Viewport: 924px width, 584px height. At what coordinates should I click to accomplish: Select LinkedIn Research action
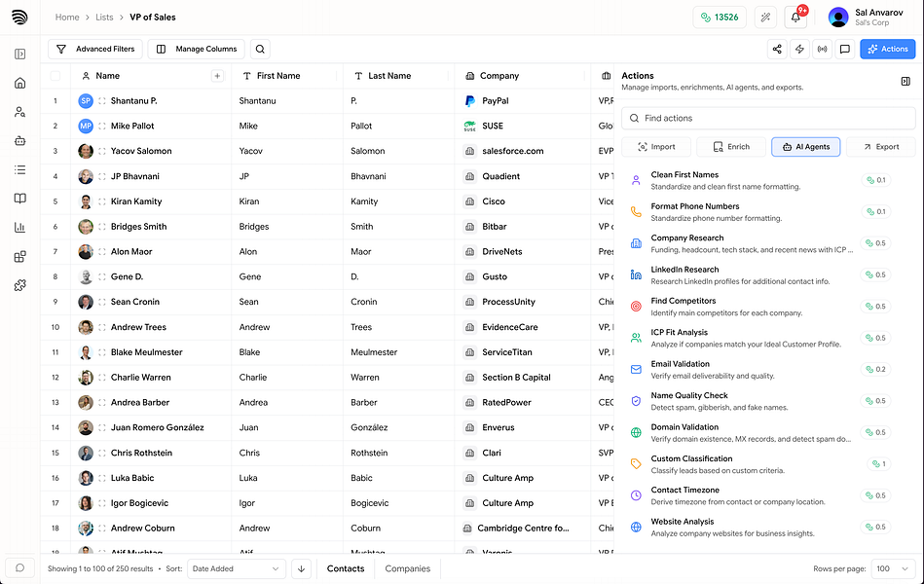pos(760,274)
